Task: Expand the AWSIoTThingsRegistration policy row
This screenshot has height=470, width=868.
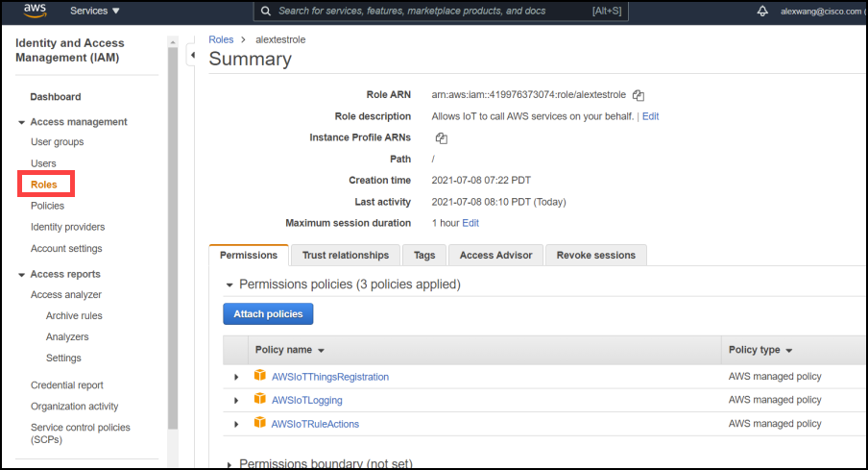Action: 236,377
